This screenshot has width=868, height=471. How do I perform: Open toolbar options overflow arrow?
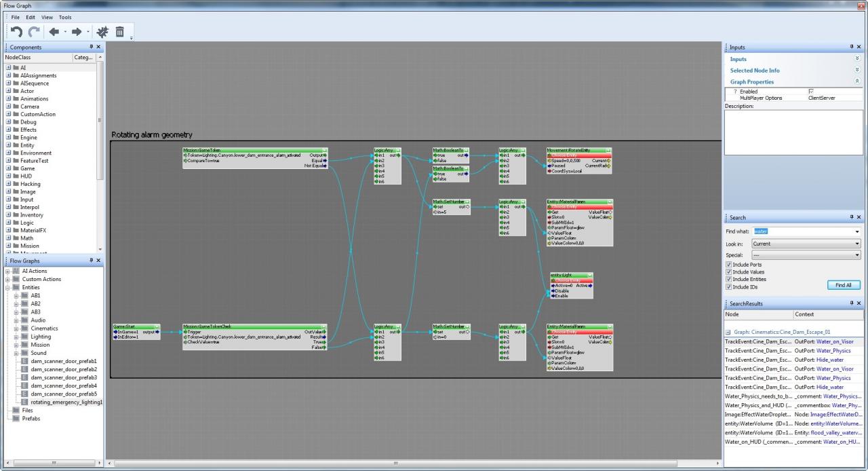coord(131,37)
